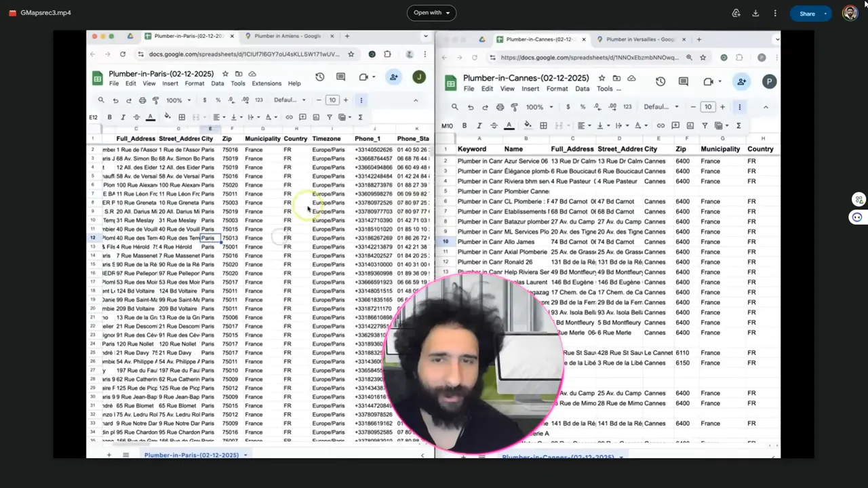Open the borders tool in the Paris sheet
Screen dimensions: 868x488
tap(182, 117)
